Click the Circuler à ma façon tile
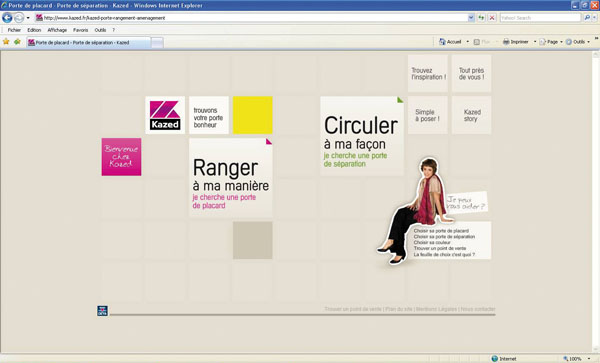 (x=362, y=136)
